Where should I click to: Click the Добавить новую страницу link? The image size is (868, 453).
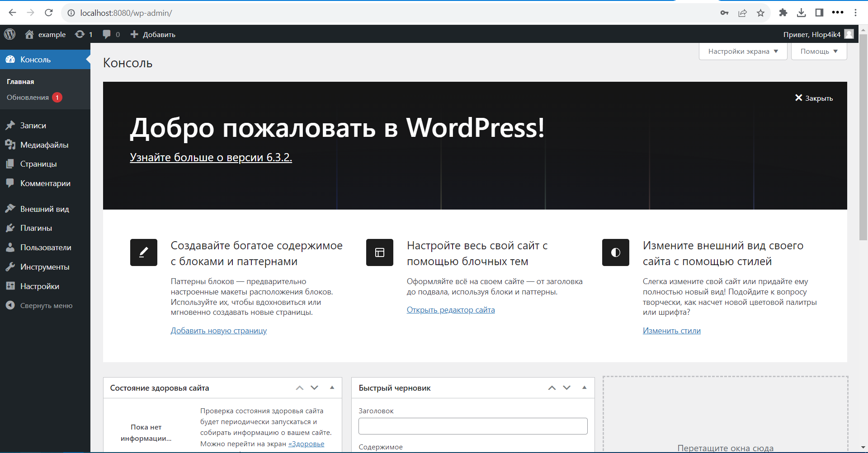(219, 331)
